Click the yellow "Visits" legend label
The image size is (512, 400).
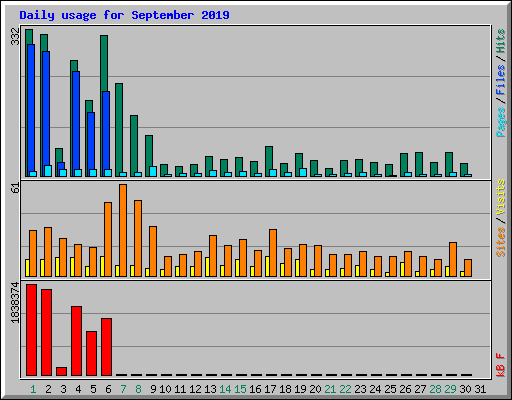tap(500, 197)
